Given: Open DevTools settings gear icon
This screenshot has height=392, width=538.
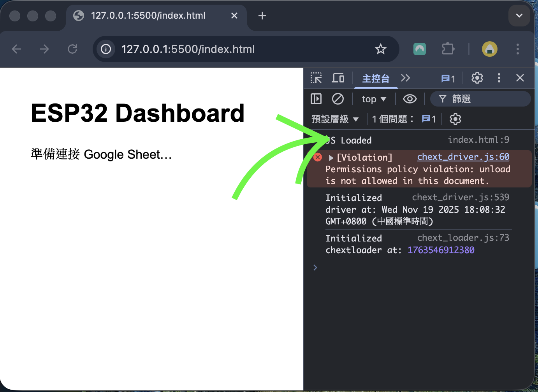Looking at the screenshot, I should (477, 78).
